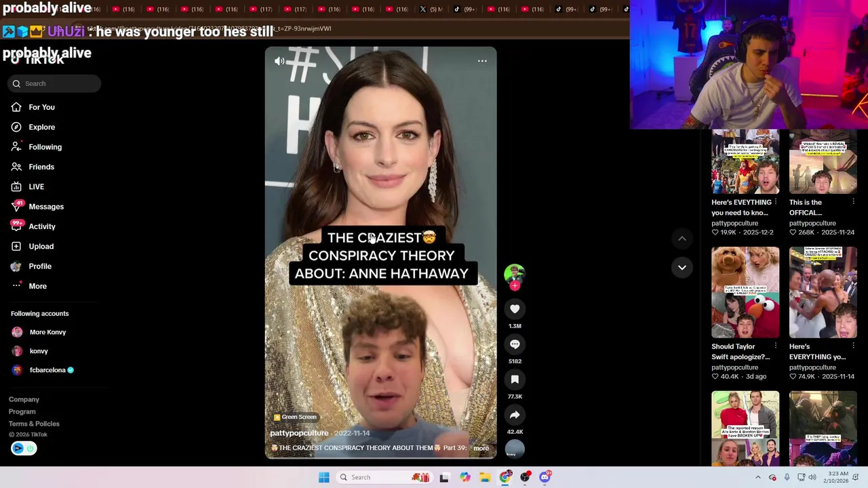Open the 'Here's EVERYTHING yo...' 74.9K video thumbnail
Viewport: 868px width, 488px height.
[x=823, y=292]
